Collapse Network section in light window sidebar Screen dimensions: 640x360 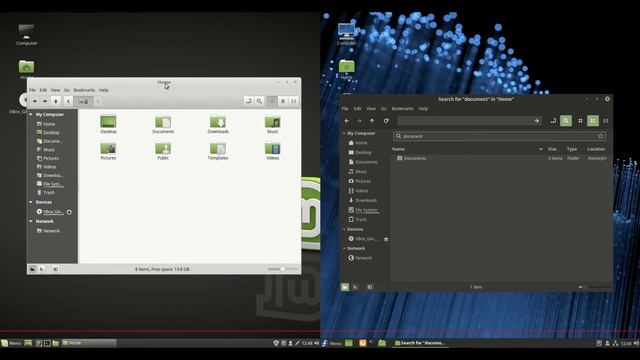click(31, 221)
